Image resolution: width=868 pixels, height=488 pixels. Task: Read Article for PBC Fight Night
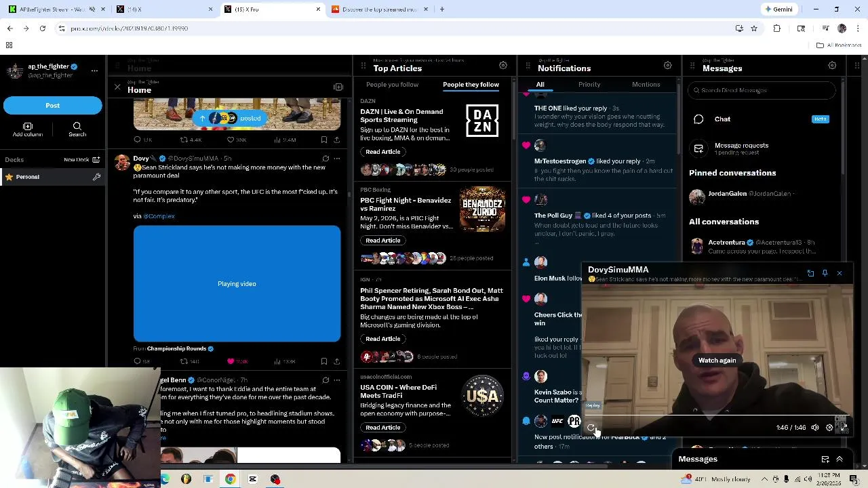click(382, 241)
